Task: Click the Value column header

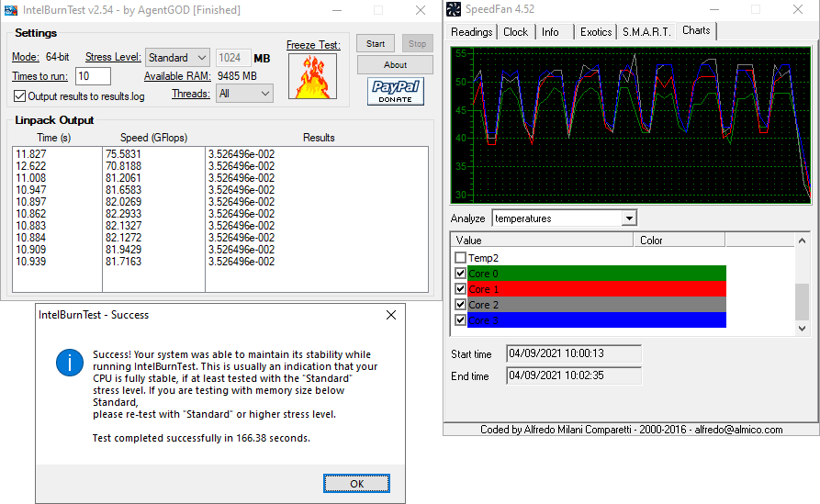Action: (x=543, y=240)
